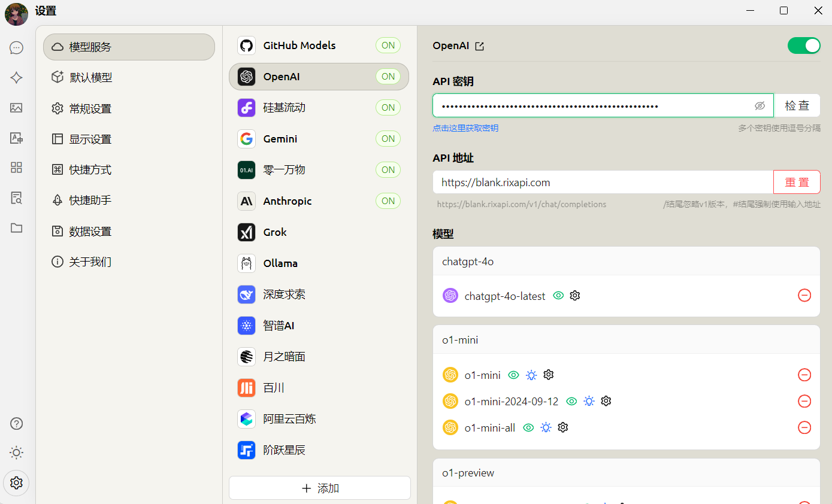Toggle API key visibility with eye icon
The image size is (832, 504).
(x=760, y=105)
